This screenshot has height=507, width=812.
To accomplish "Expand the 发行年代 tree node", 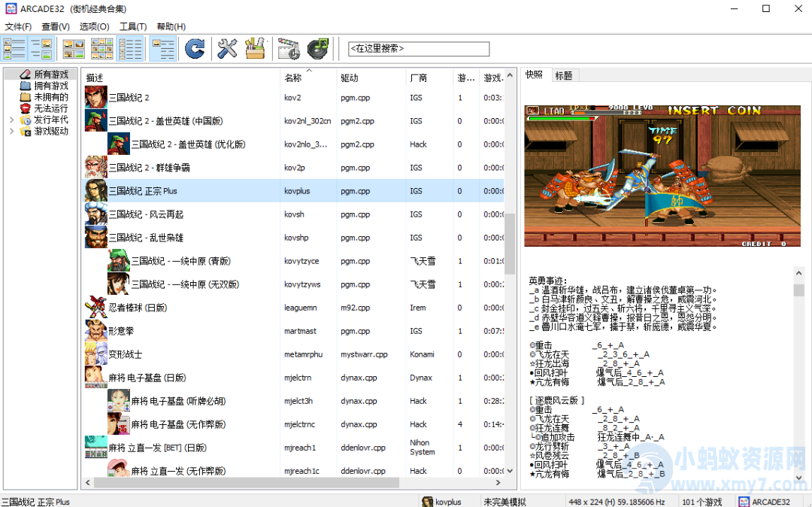I will 11,120.
